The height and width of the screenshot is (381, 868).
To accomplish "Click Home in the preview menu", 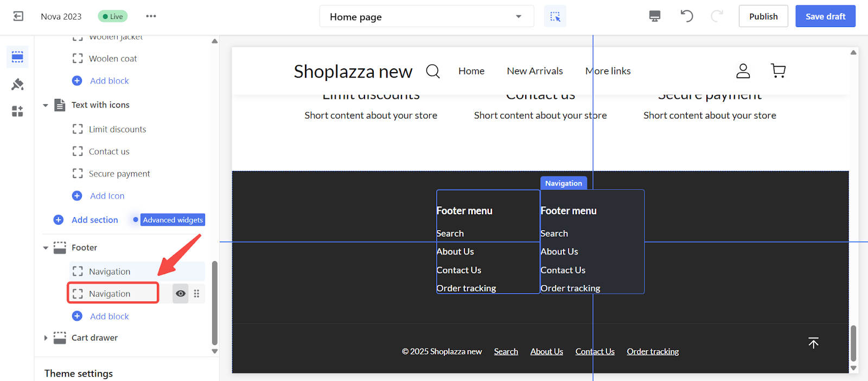I will pyautogui.click(x=471, y=71).
